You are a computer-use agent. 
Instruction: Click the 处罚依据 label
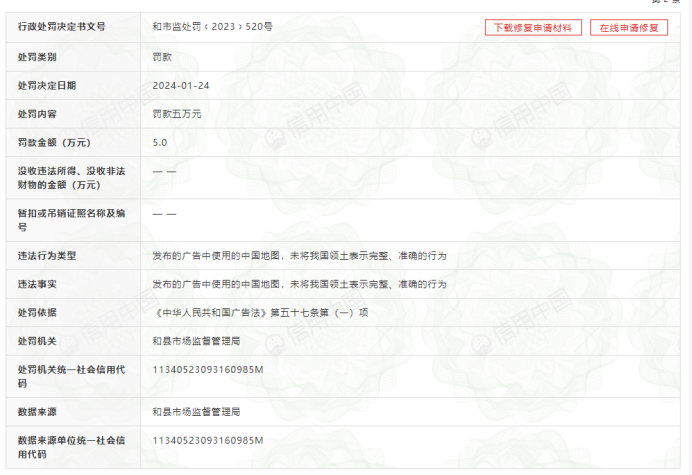(x=37, y=313)
